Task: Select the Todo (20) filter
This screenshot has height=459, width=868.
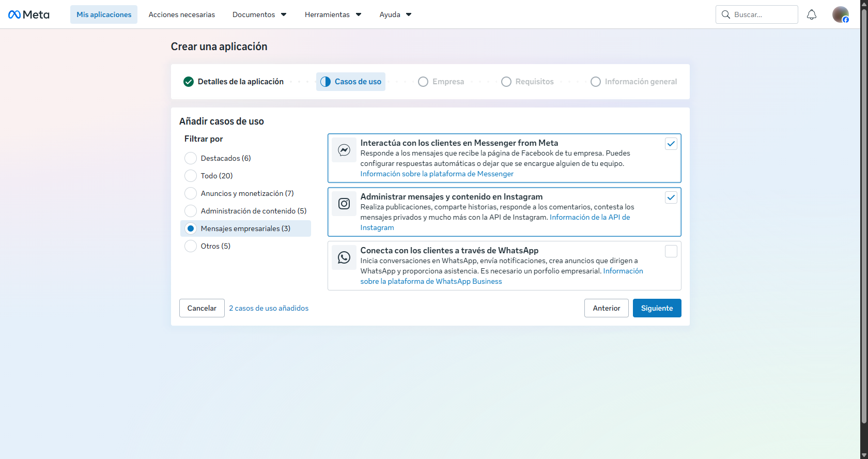Action: [191, 176]
